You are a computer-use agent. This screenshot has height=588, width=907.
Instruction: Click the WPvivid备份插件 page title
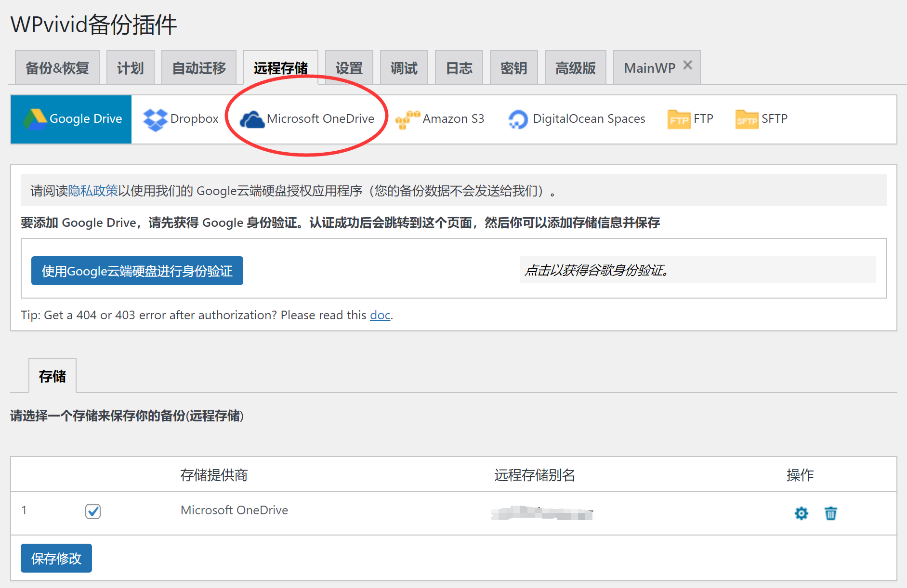coord(94,25)
